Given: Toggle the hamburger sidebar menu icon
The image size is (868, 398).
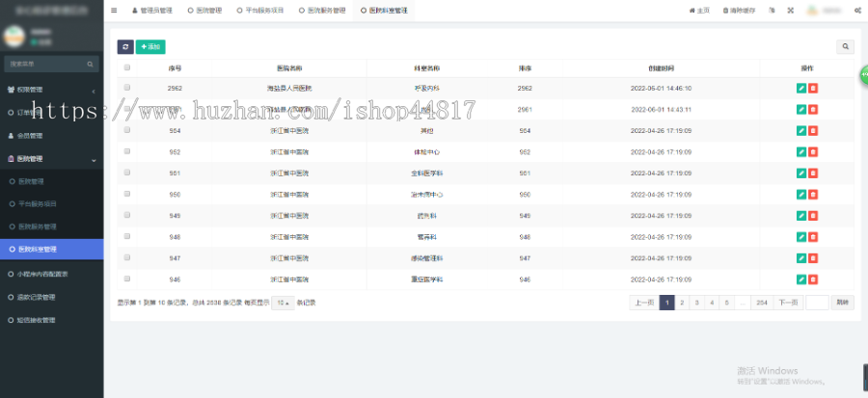Looking at the screenshot, I should coord(114,10).
